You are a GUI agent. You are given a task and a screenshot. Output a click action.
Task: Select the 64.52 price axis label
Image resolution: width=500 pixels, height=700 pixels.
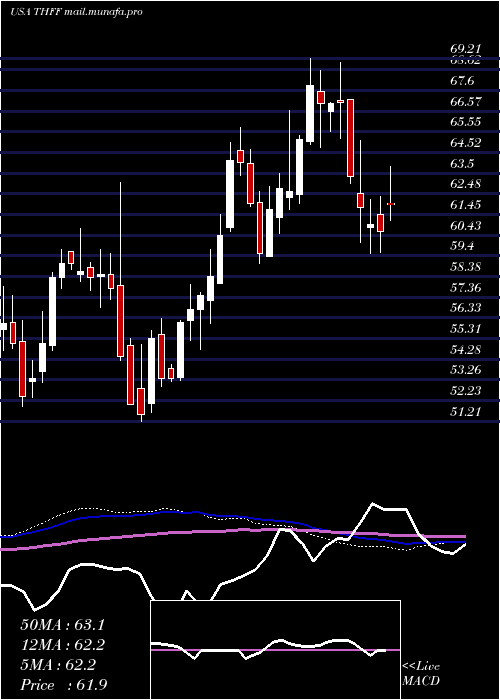pyautogui.click(x=465, y=143)
